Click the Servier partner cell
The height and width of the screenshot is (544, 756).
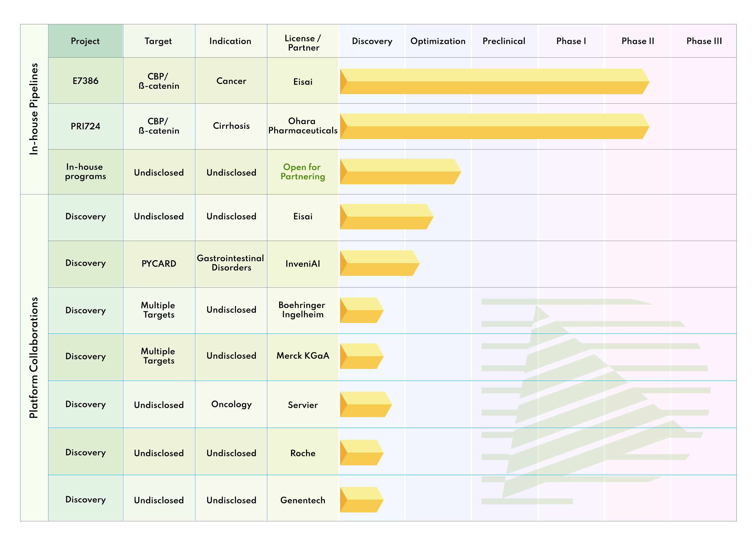point(303,404)
